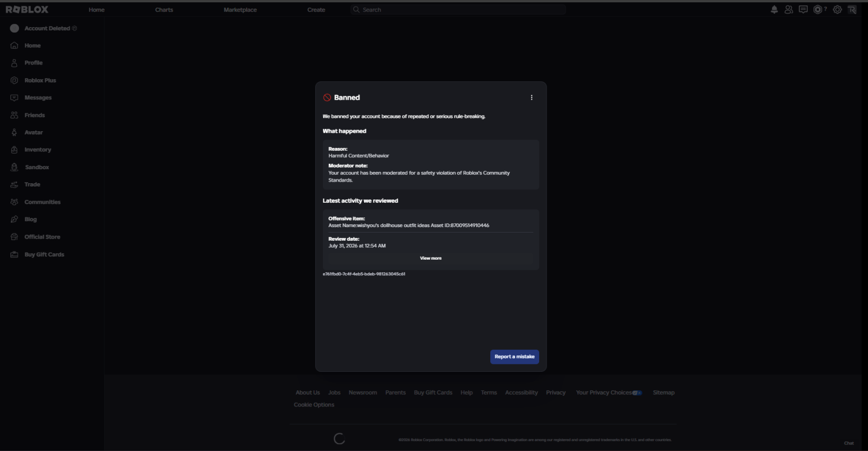Click the 'Banned' dialog title
868x451 pixels.
347,98
